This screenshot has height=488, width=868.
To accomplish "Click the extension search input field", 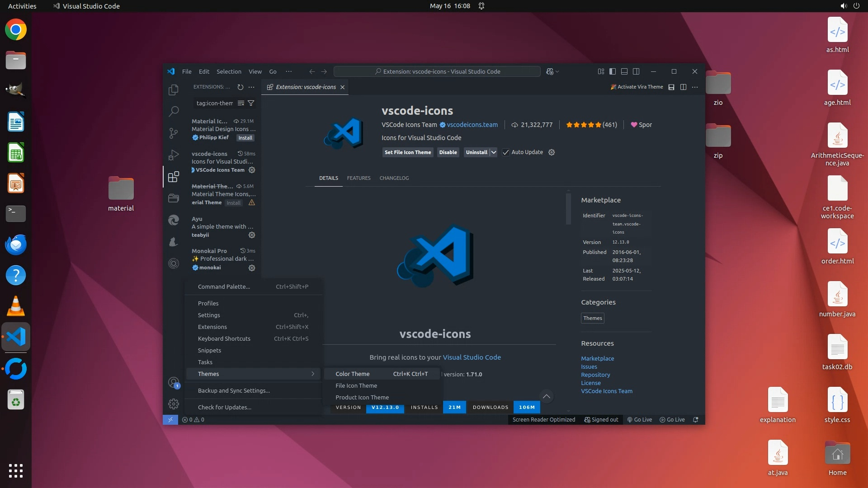I will [x=215, y=103].
